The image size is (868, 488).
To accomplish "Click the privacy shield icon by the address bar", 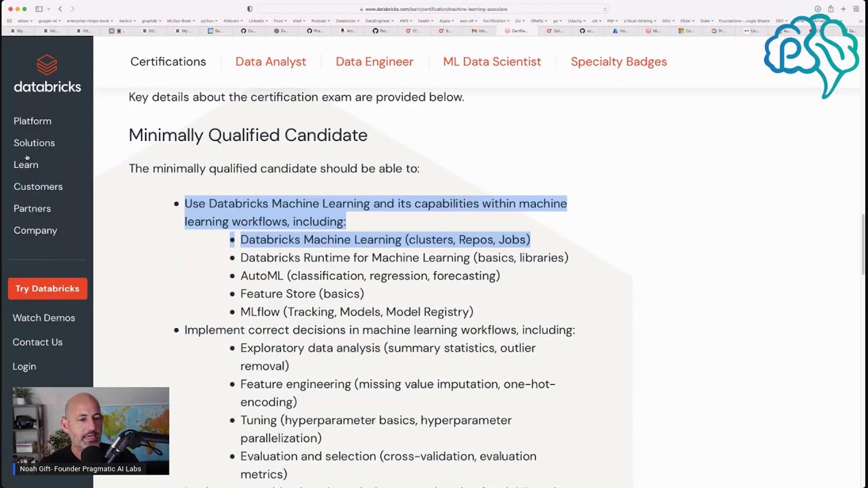I will [x=250, y=9].
